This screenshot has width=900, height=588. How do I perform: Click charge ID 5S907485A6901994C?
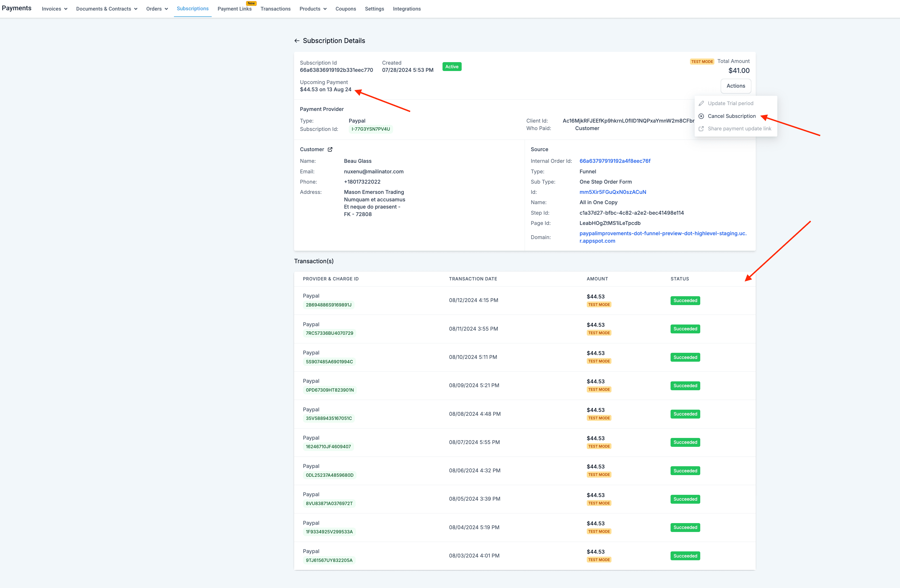pyautogui.click(x=329, y=361)
